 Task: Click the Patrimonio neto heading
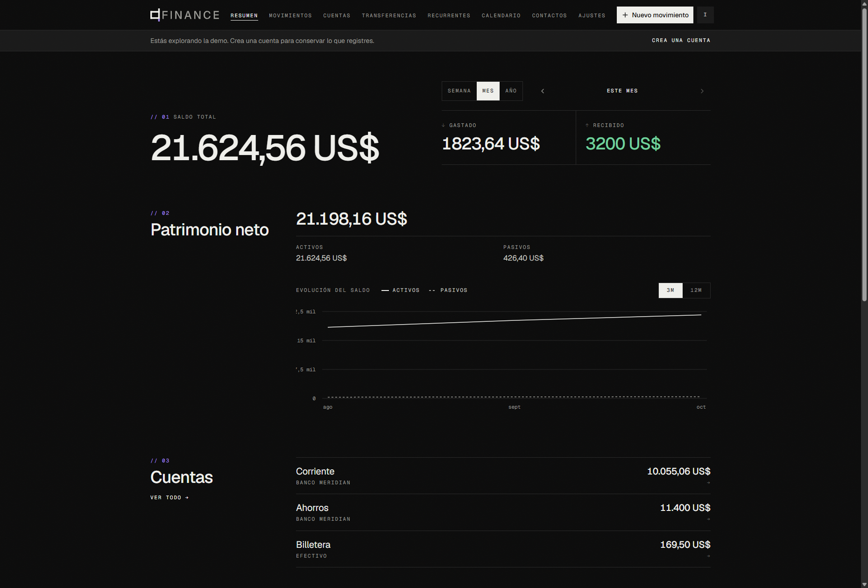[210, 230]
